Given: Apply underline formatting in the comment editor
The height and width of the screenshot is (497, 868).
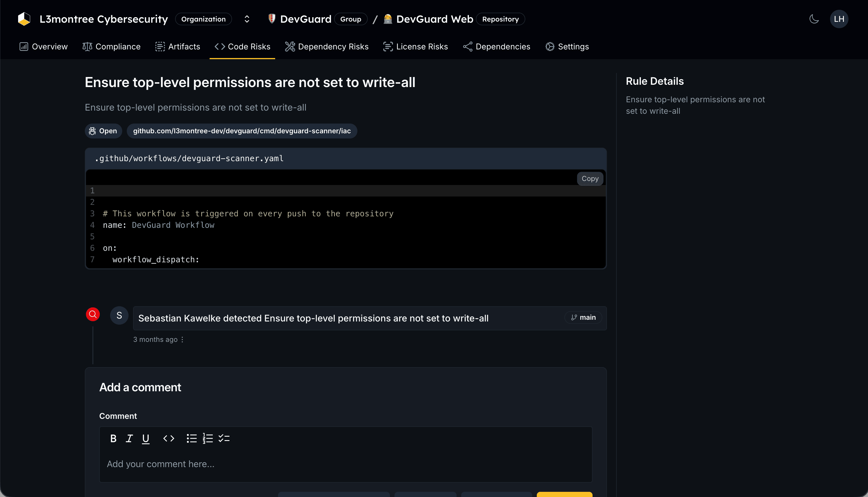Looking at the screenshot, I should tap(145, 438).
